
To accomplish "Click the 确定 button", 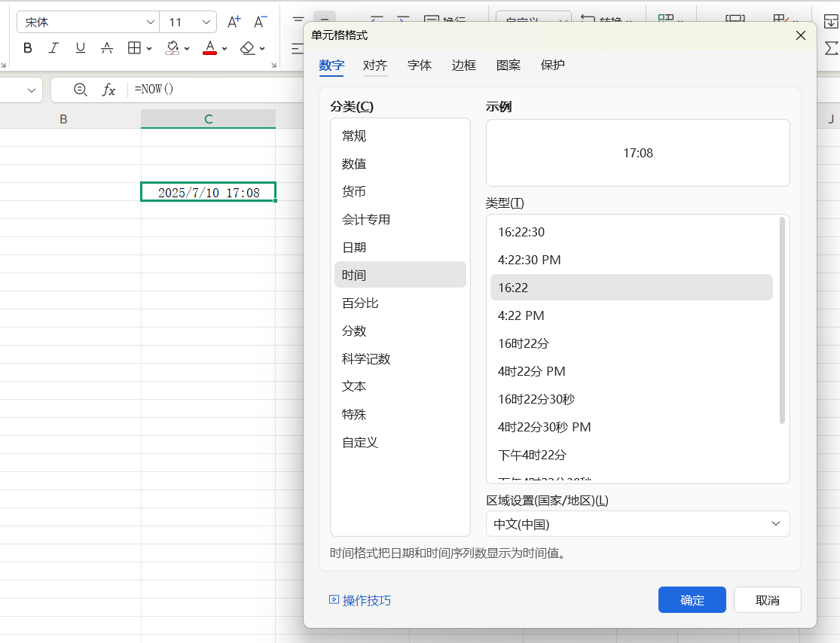I will pos(692,599).
